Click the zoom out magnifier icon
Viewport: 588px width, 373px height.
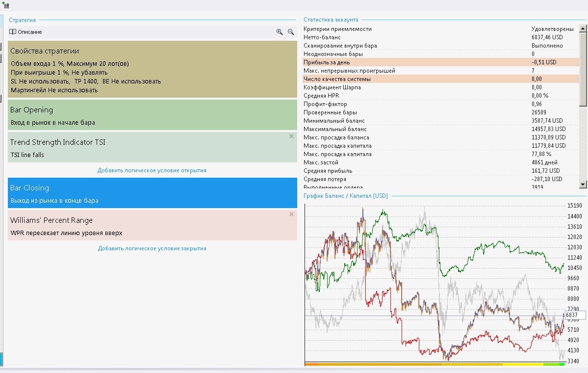tap(291, 32)
